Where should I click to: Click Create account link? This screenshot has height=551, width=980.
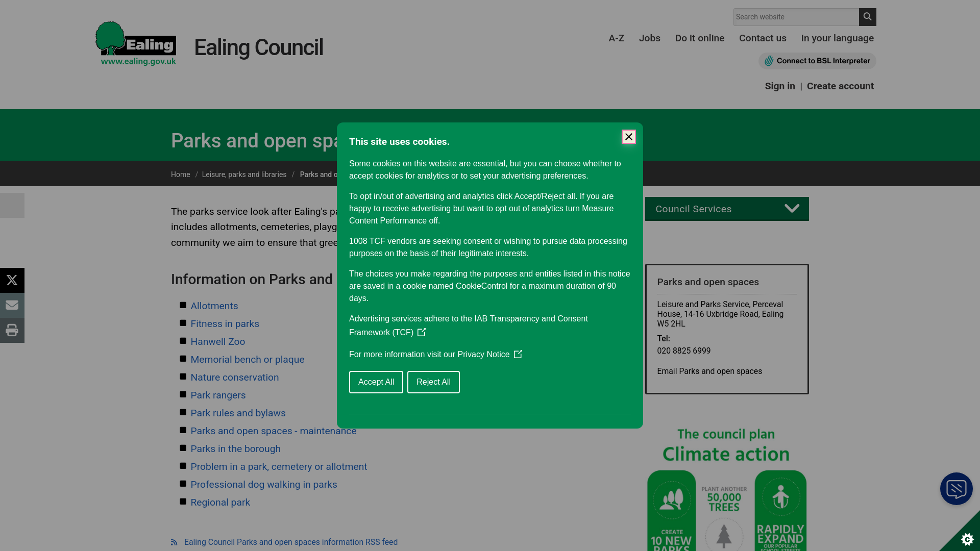[840, 86]
